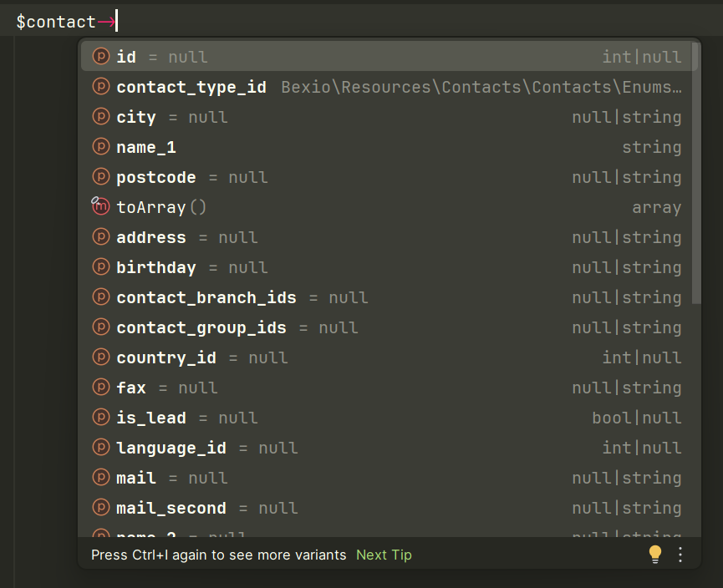Click the property icon beside is_lead
Viewport: 723px width, 588px height.
(101, 418)
